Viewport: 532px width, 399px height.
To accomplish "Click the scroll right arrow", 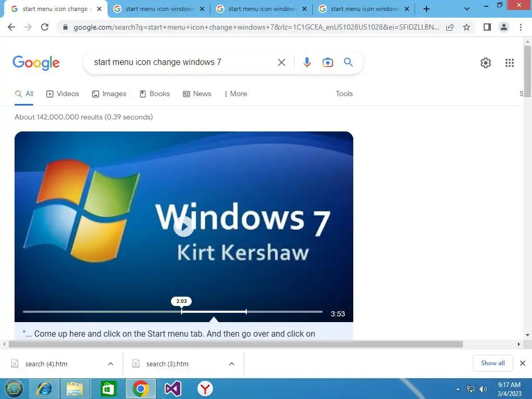I will [519, 344].
